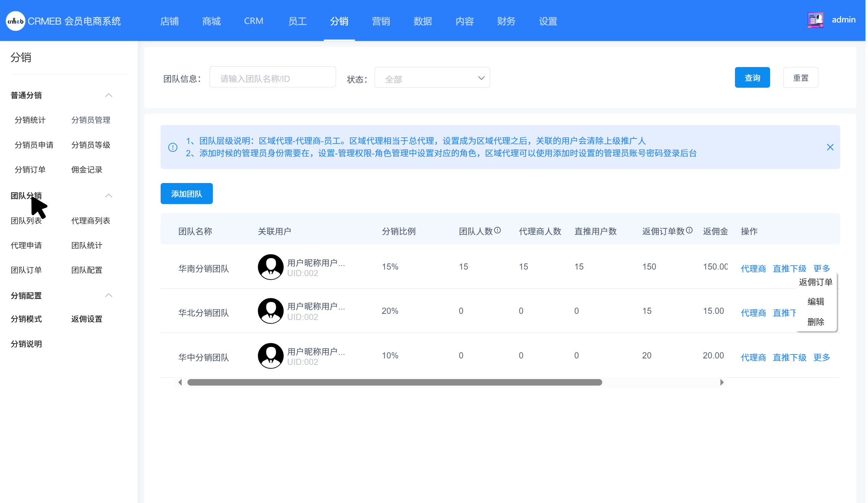Click the info icon in notice banner
This screenshot has width=868, height=503.
(x=173, y=147)
